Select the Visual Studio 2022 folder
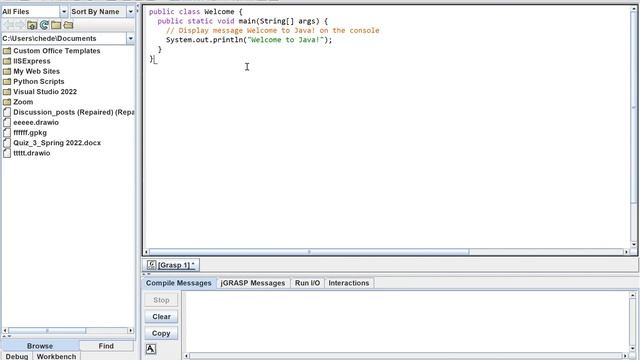This screenshot has width=640, height=360. [40, 91]
